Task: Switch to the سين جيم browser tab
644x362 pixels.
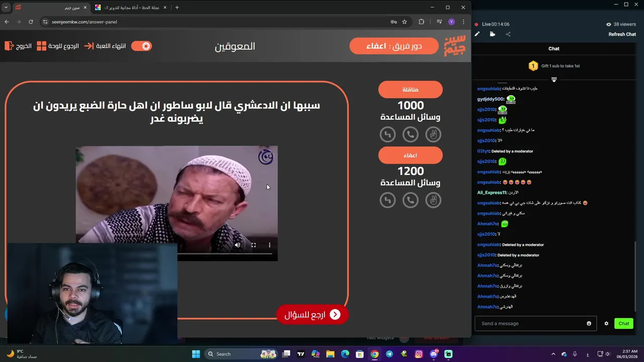Action: click(x=50, y=8)
